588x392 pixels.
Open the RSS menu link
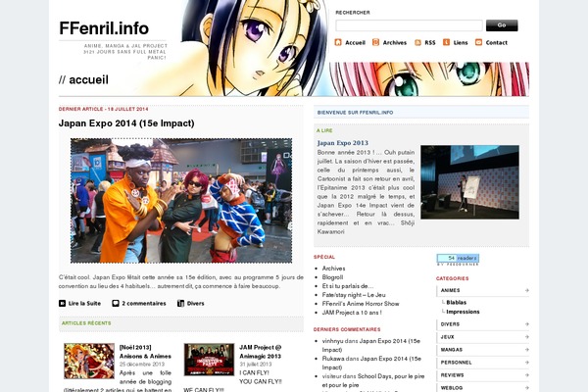[x=430, y=43]
